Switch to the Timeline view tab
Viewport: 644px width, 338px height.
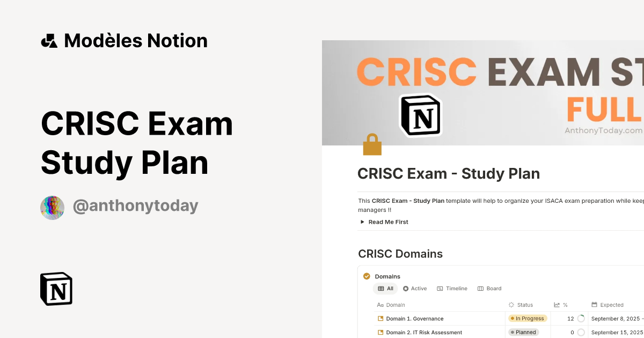[452, 289]
